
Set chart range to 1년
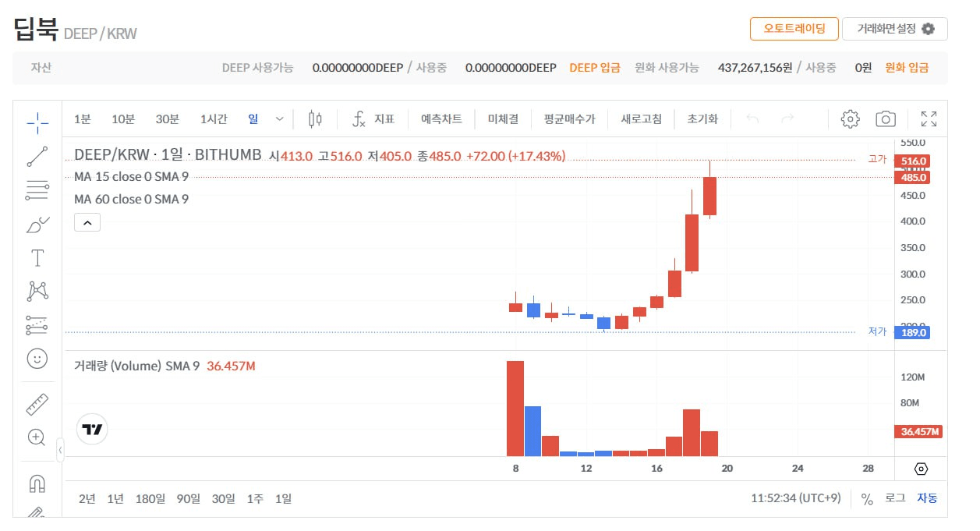(115, 498)
